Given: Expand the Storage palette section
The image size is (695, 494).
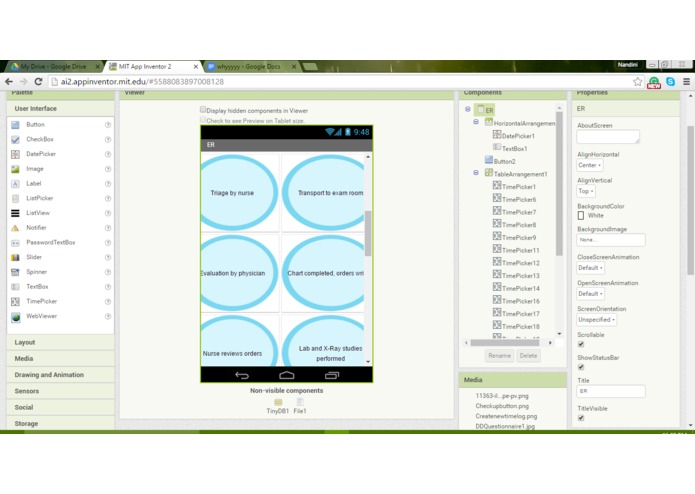Looking at the screenshot, I should [61, 424].
